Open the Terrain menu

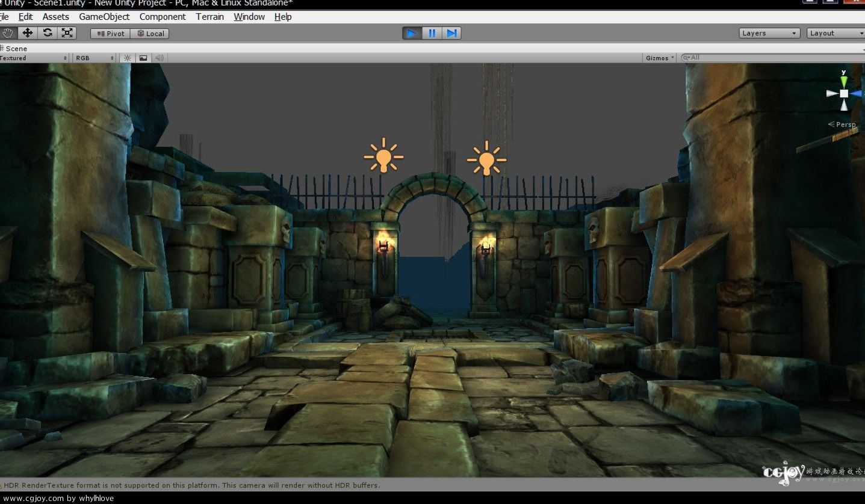pos(209,17)
